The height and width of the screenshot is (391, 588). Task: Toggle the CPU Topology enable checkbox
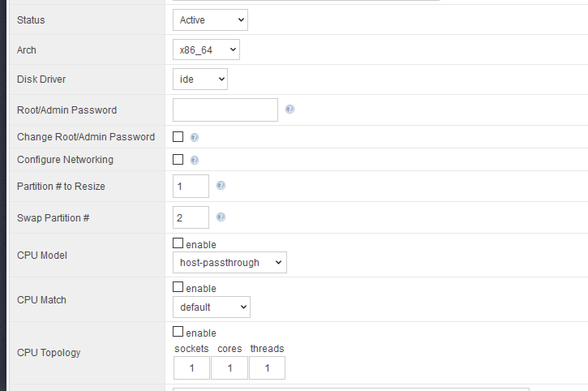[x=178, y=333]
